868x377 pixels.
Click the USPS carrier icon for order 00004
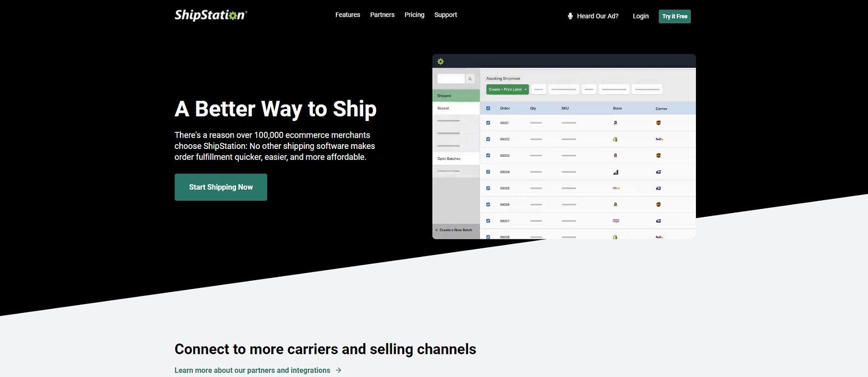click(x=659, y=172)
